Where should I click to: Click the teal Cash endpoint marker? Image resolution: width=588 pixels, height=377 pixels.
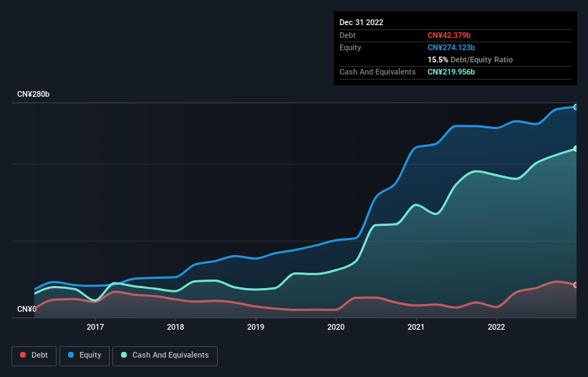pos(576,149)
